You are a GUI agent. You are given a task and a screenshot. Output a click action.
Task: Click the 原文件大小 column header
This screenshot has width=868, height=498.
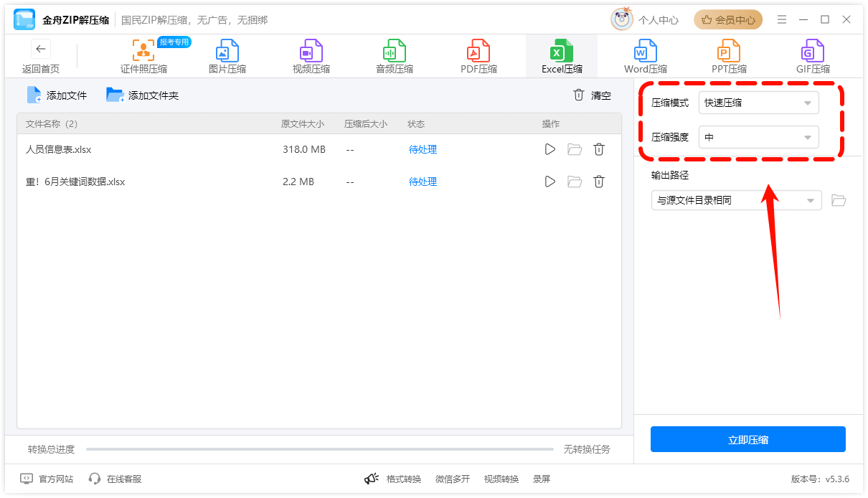click(x=303, y=123)
